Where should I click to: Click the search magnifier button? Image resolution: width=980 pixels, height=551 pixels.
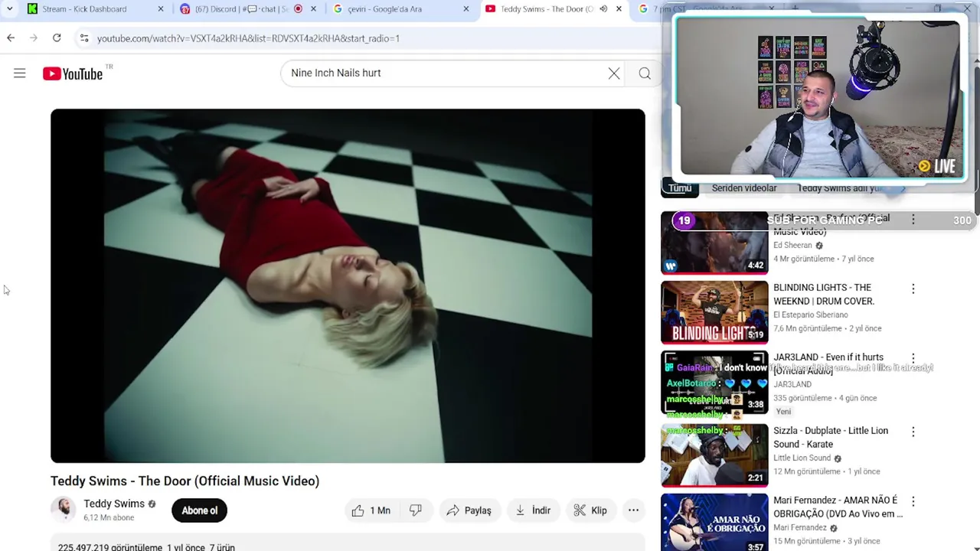point(645,73)
